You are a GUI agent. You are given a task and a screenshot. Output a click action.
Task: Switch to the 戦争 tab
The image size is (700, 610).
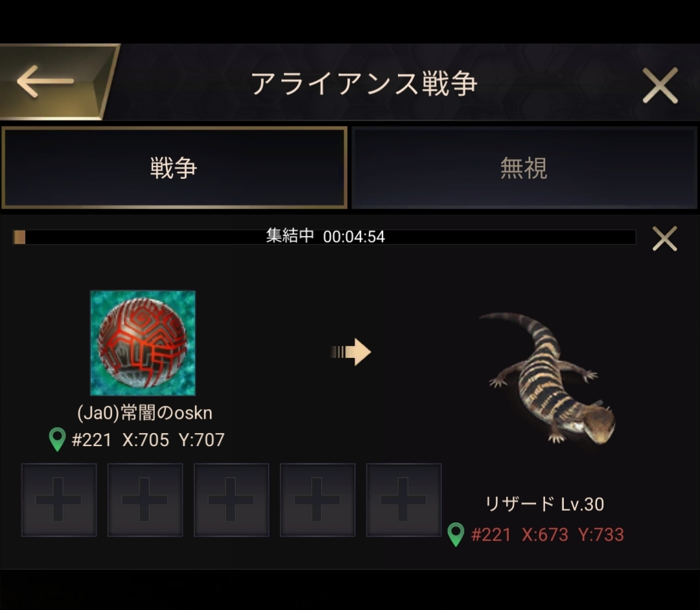coord(174,168)
